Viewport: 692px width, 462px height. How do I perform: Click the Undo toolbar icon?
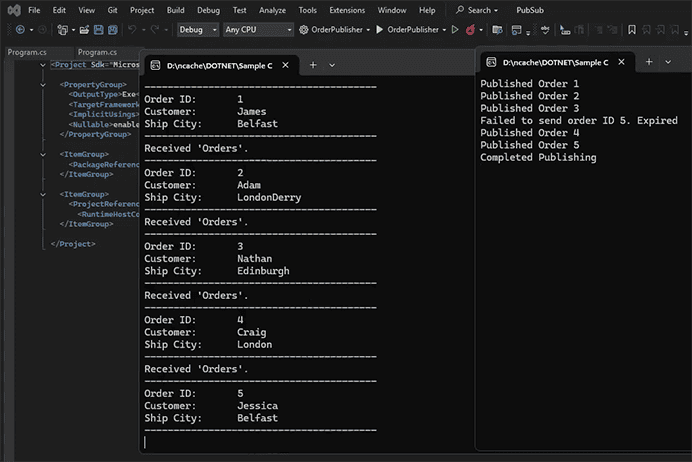click(132, 30)
